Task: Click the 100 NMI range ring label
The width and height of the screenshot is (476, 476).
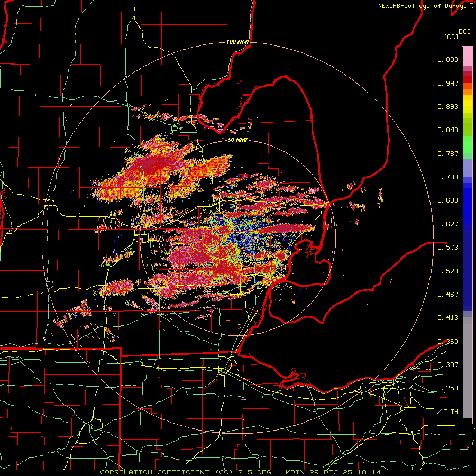Action: coord(237,42)
